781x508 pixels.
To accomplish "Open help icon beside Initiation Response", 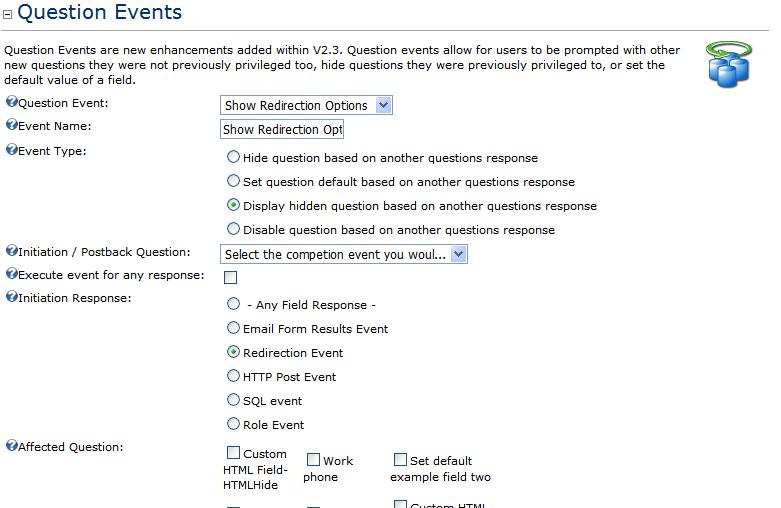I will pyautogui.click(x=11, y=296).
